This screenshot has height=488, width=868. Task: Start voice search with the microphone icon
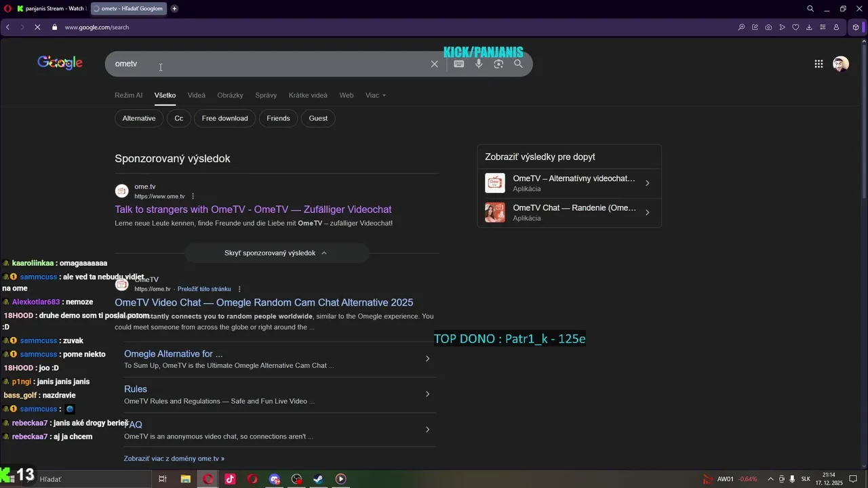pyautogui.click(x=479, y=64)
